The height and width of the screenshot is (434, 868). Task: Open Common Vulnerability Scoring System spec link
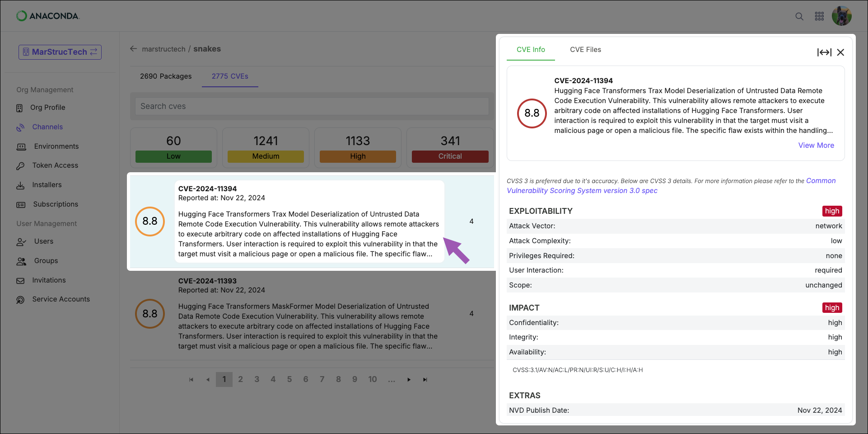coord(671,186)
